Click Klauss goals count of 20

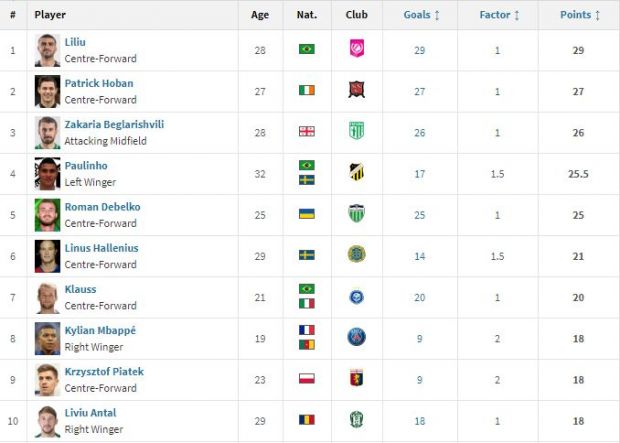coord(420,297)
